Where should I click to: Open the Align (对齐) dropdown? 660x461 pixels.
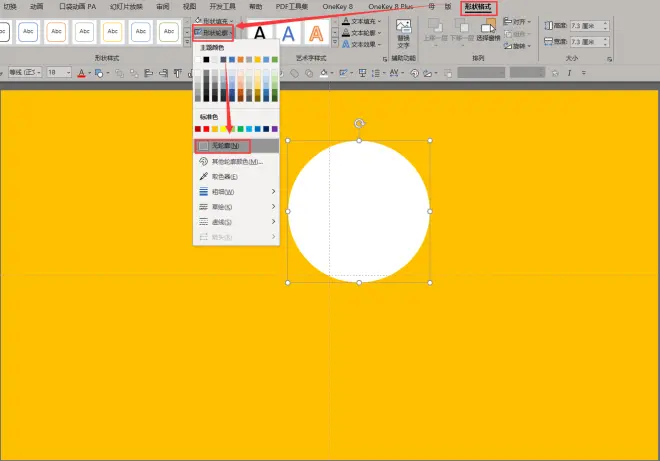pos(517,21)
